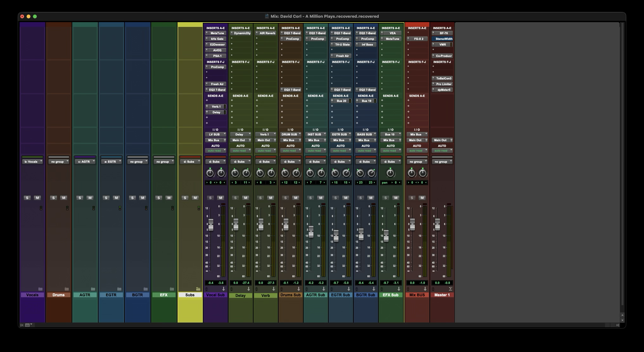
Task: Open the kHs Gate insert plugin
Action: pos(217,39)
